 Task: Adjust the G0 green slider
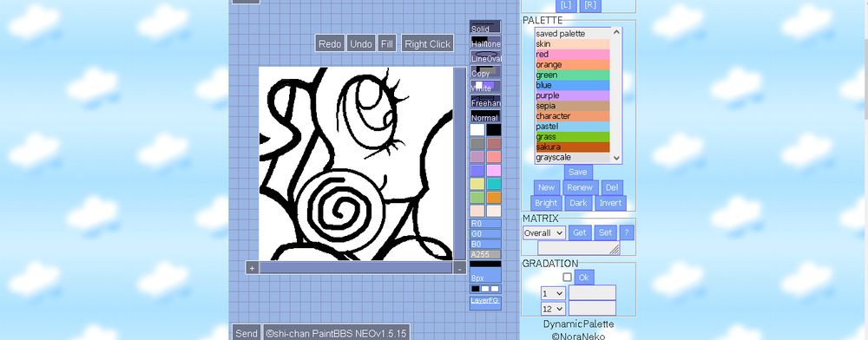[x=485, y=234]
